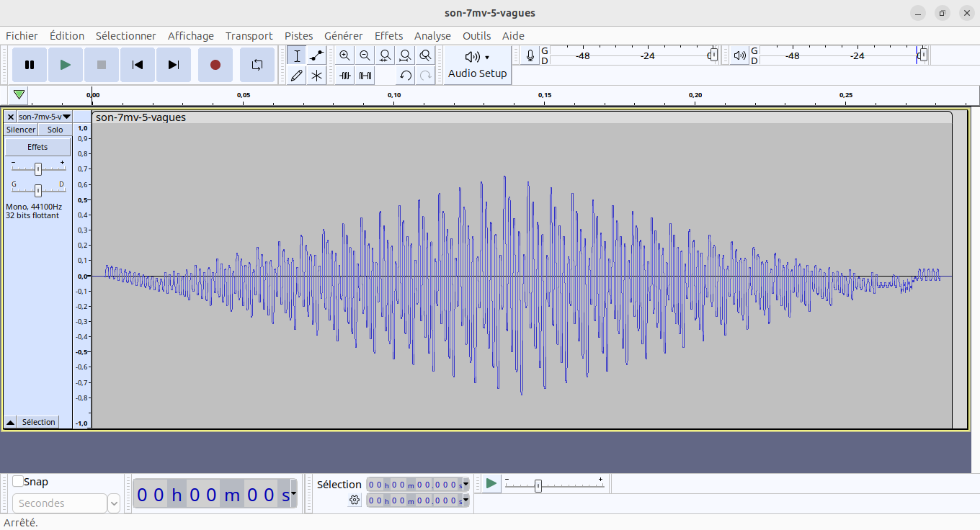980x530 pixels.
Task: Select the Envelope tool
Action: pos(316,55)
